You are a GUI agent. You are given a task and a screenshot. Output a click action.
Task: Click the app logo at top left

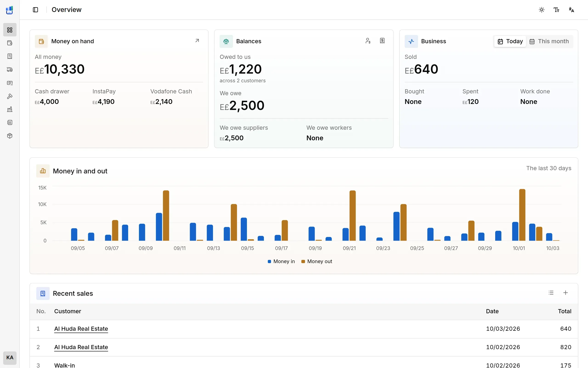[9, 10]
